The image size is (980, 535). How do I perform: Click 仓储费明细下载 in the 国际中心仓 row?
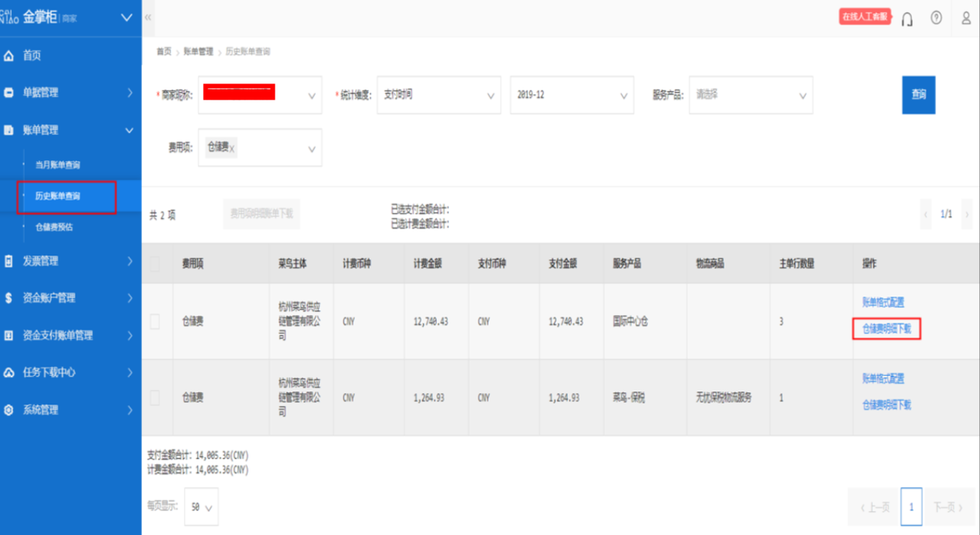pos(887,329)
